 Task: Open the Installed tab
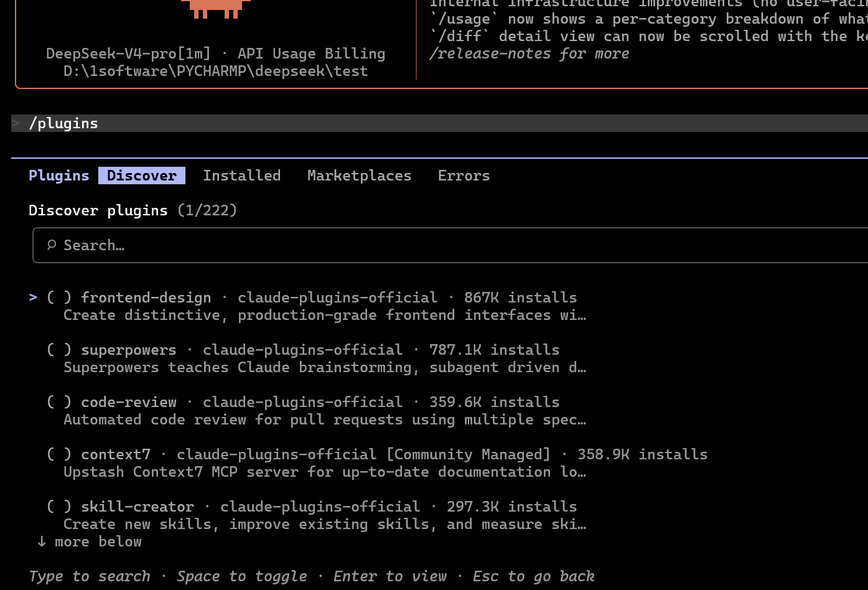click(x=242, y=176)
